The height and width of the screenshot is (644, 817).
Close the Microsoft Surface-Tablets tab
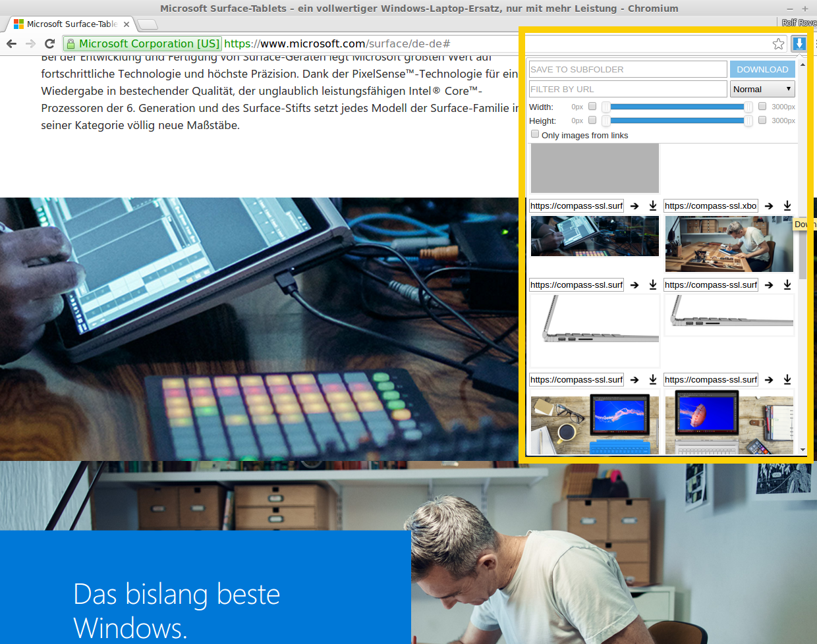[x=127, y=24]
